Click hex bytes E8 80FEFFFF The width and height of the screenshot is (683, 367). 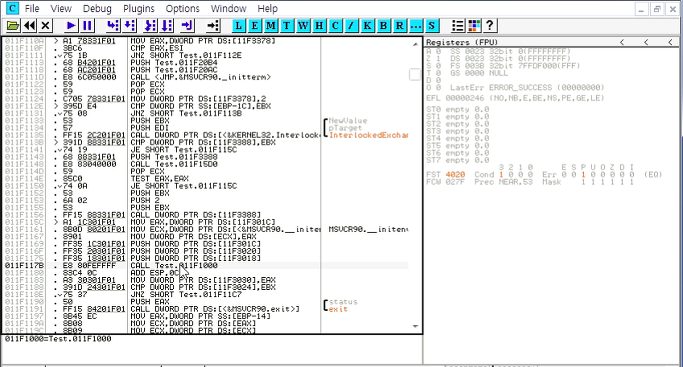(89, 266)
